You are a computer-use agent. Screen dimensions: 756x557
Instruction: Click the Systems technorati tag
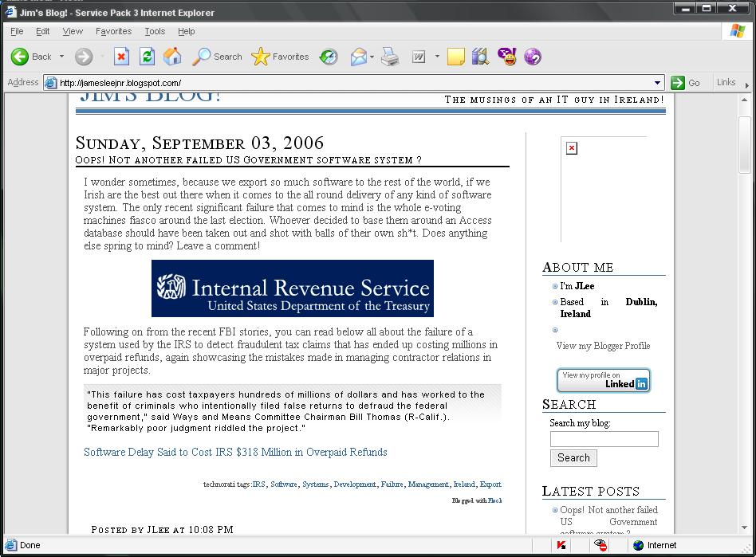pyautogui.click(x=315, y=484)
